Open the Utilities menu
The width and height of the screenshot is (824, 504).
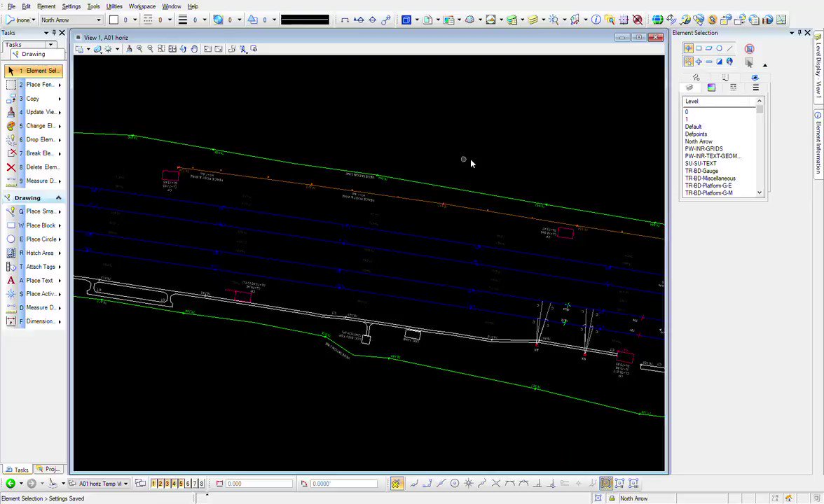tap(114, 6)
